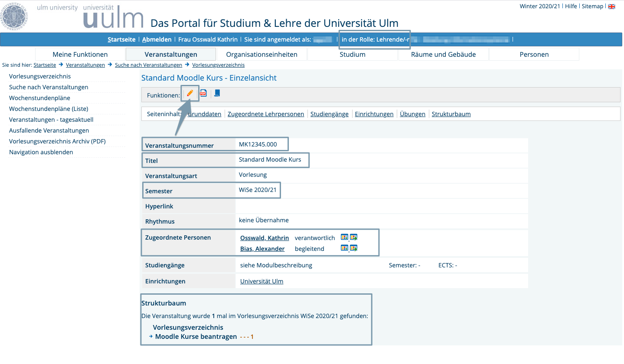Click Vorlesungsverzeichnis in the breadcrumb

click(x=218, y=65)
